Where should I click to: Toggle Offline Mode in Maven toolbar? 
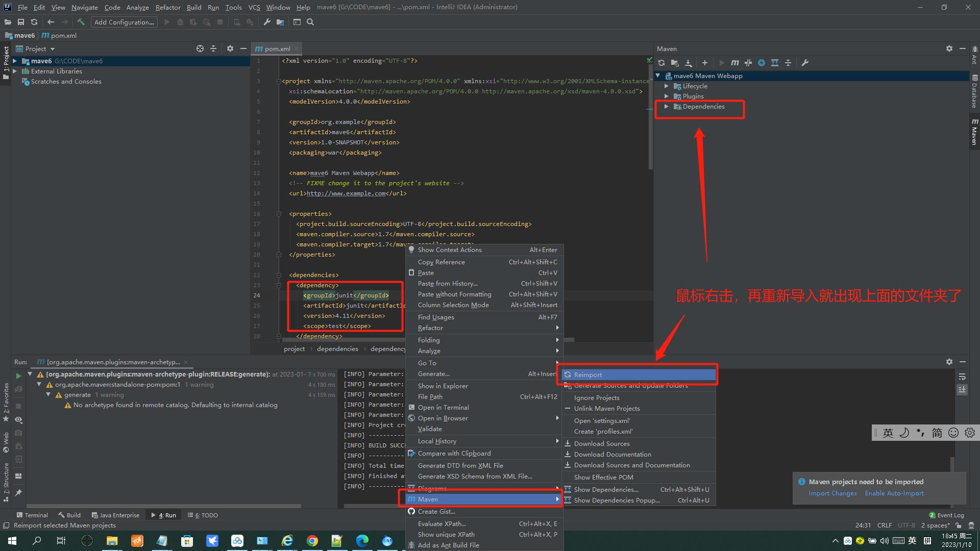click(x=748, y=63)
